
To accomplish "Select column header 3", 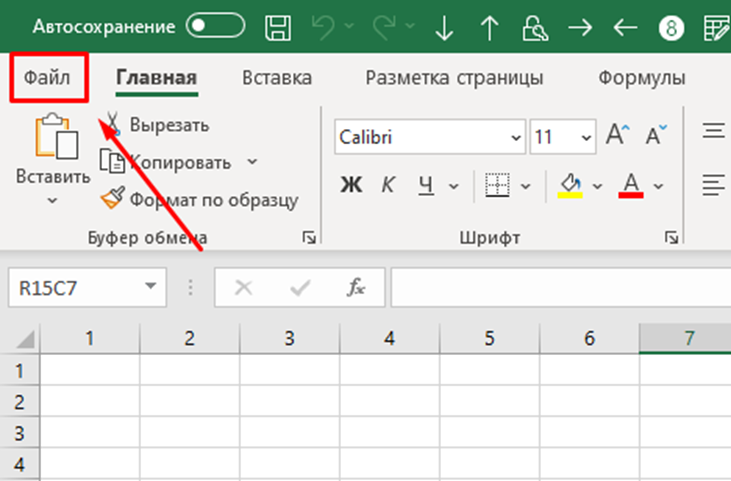I will pyautogui.click(x=290, y=338).
